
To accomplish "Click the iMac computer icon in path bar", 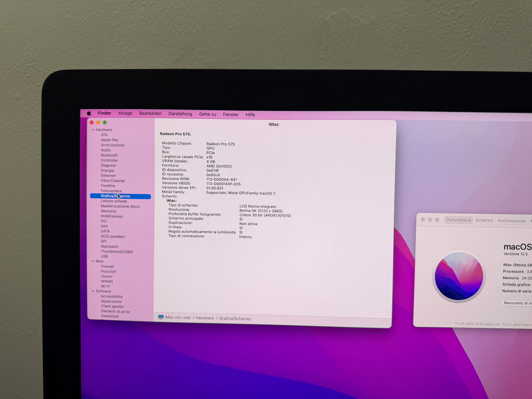I will tap(161, 317).
